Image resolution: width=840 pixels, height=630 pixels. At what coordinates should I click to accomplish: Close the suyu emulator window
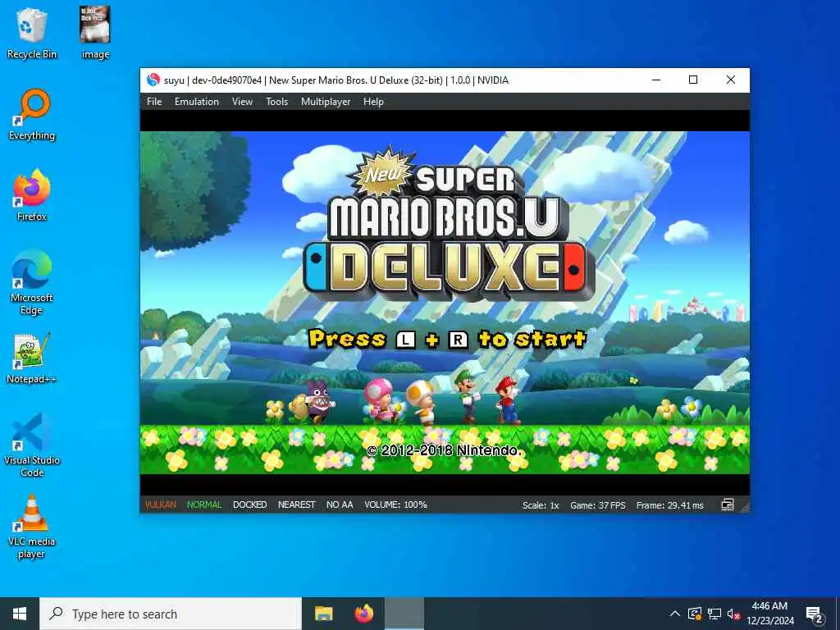coord(731,80)
